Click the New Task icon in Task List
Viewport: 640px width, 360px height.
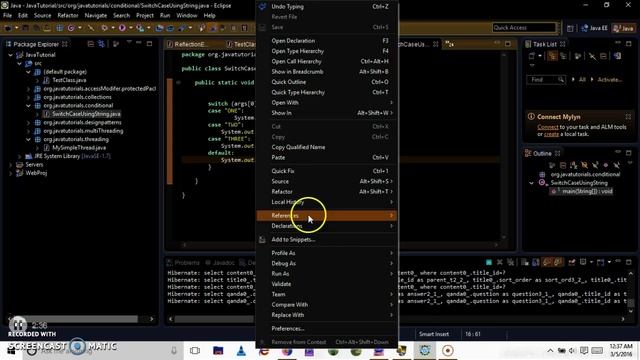(531, 56)
